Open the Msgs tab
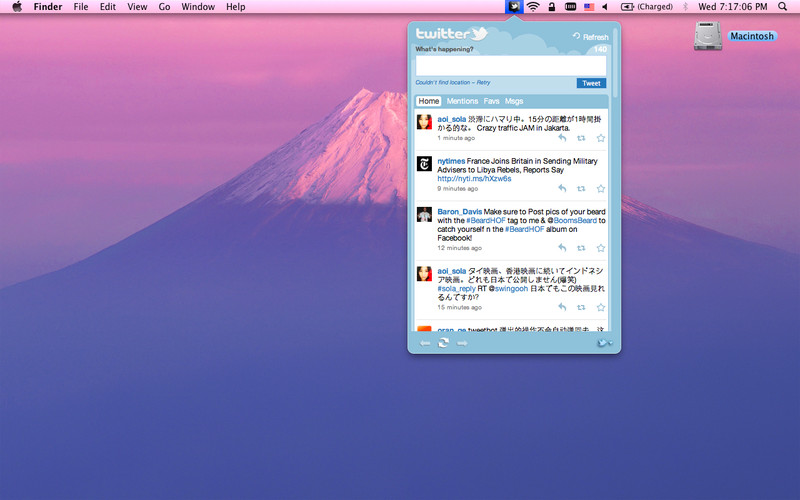Viewport: 800px width, 500px height. click(x=514, y=101)
